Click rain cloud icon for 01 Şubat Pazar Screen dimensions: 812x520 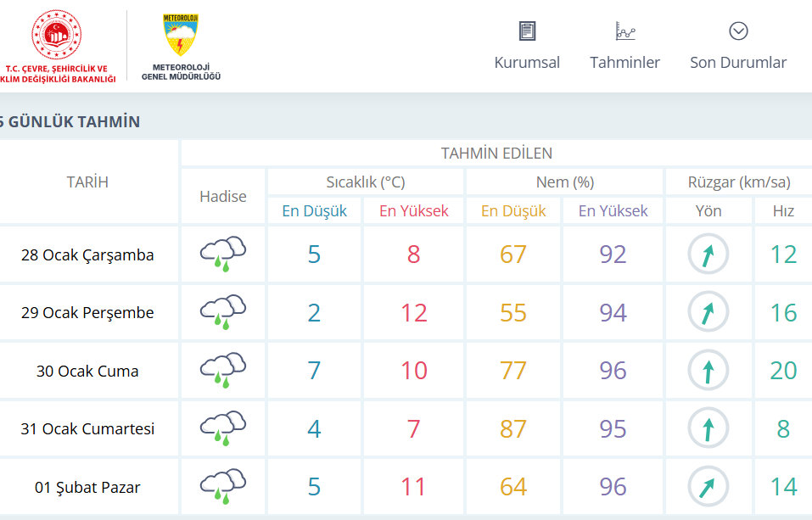click(x=223, y=487)
